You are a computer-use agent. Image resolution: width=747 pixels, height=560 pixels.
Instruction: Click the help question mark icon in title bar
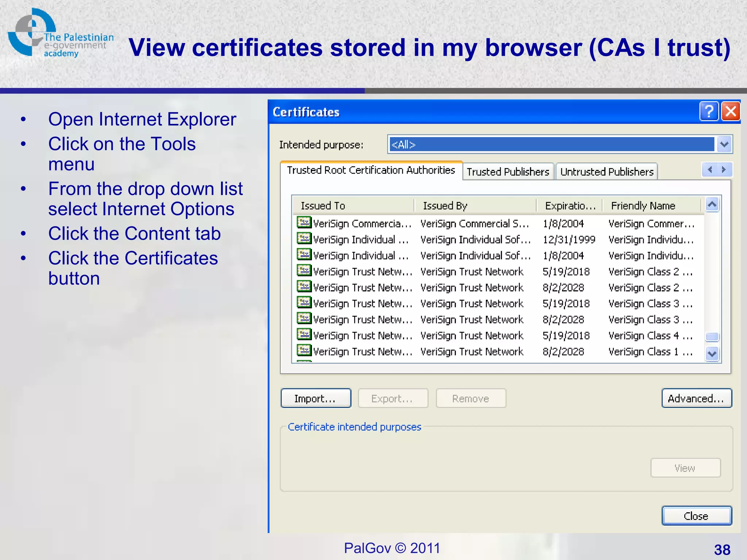coord(709,111)
